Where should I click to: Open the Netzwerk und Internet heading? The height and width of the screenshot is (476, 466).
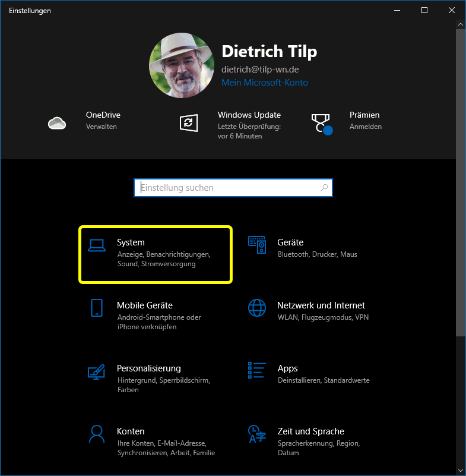click(x=321, y=305)
